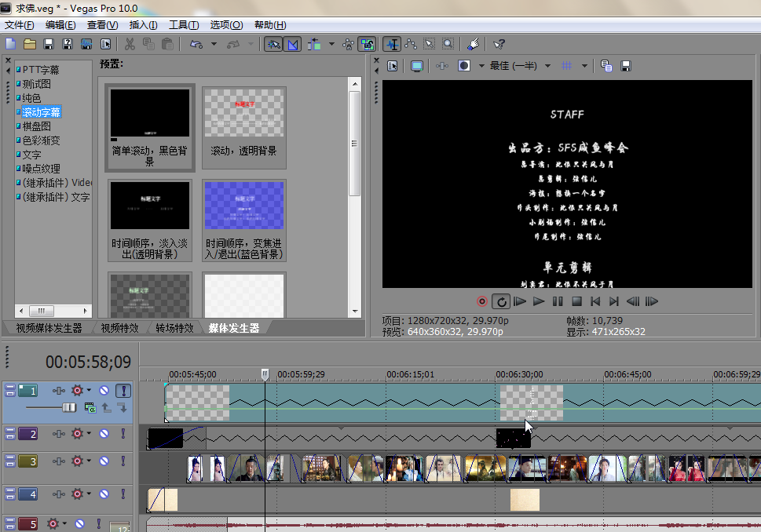Toggle Auto Ripple icon

click(314, 44)
